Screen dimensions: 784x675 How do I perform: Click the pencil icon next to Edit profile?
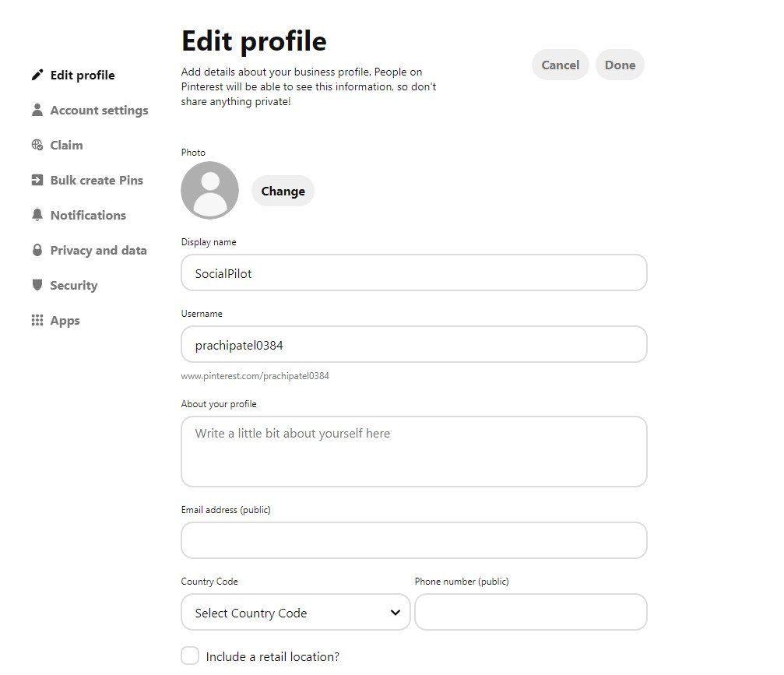37,75
